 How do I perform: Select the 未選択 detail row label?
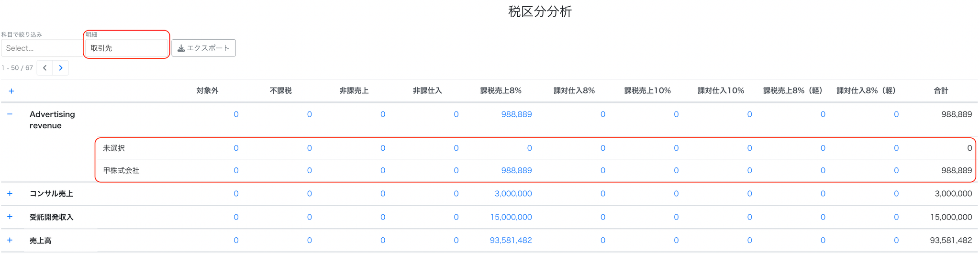(114, 148)
